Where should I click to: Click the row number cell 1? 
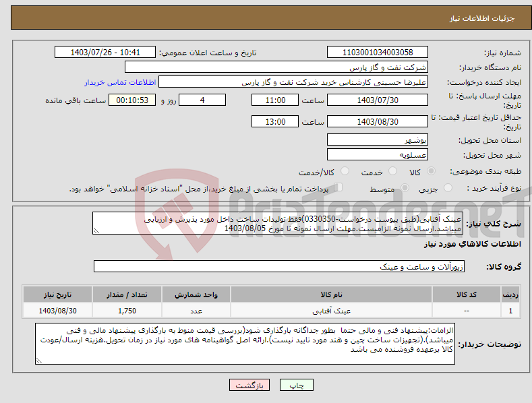coord(510,311)
